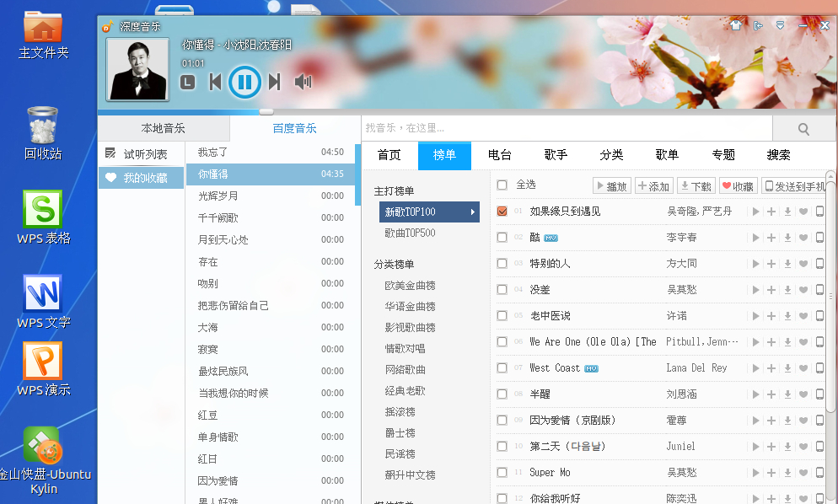Check the box for We Are One
This screenshot has width=838, height=504.
point(502,342)
